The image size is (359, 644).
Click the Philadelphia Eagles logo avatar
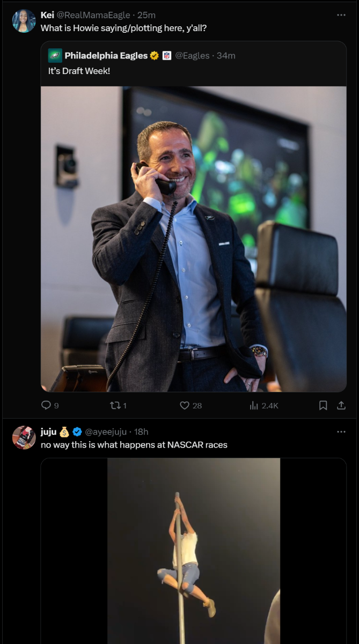click(55, 55)
